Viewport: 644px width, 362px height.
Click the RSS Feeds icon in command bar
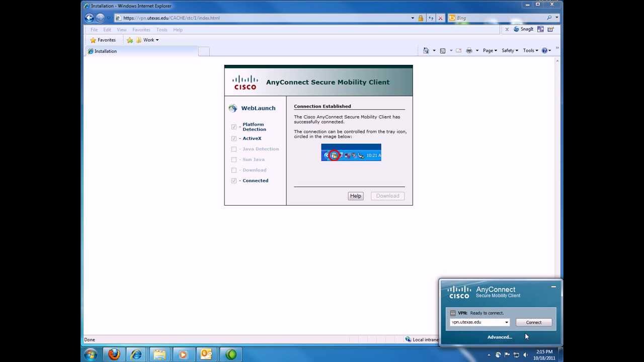[443, 50]
